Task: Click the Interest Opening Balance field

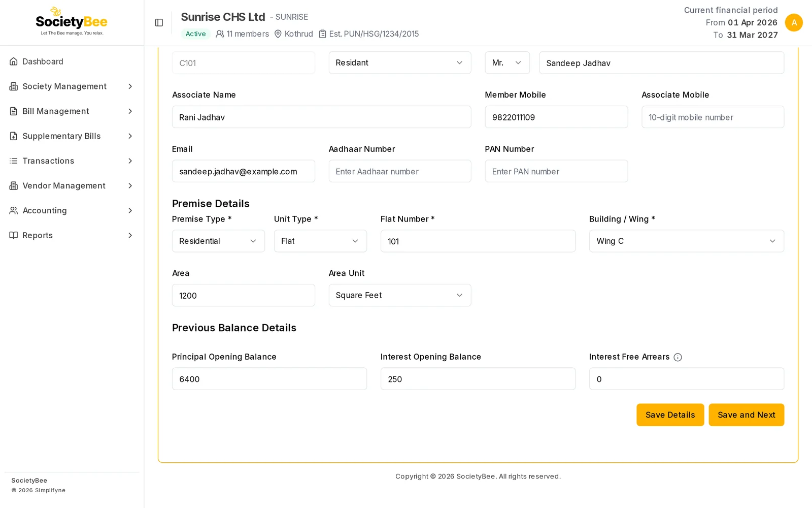Action: coord(478,379)
